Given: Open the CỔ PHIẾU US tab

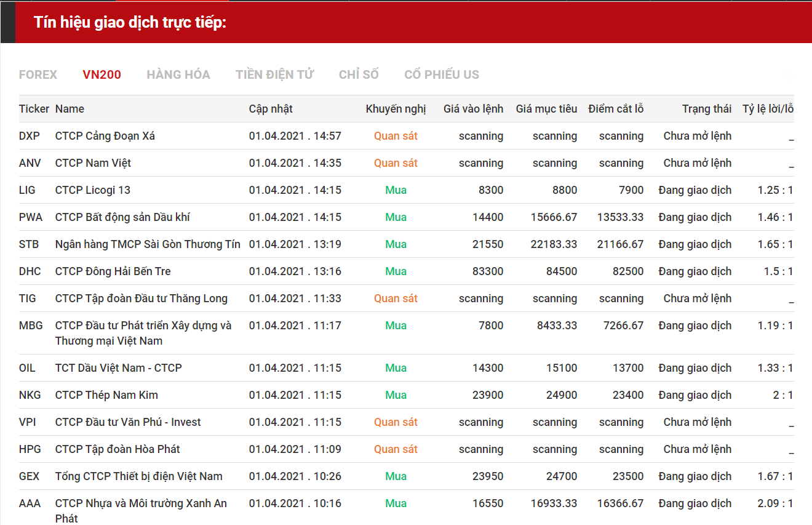Looking at the screenshot, I should (x=442, y=74).
